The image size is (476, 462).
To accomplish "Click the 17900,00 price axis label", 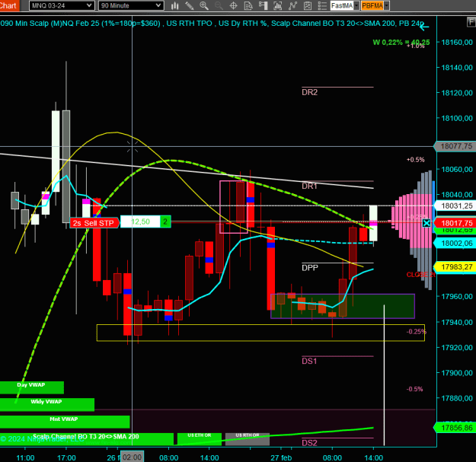I will 457,373.
